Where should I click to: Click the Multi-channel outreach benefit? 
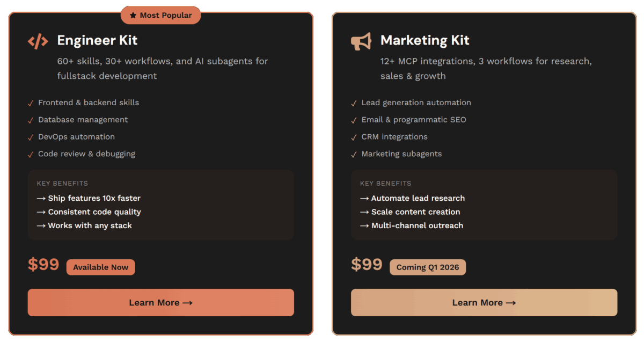click(x=412, y=225)
